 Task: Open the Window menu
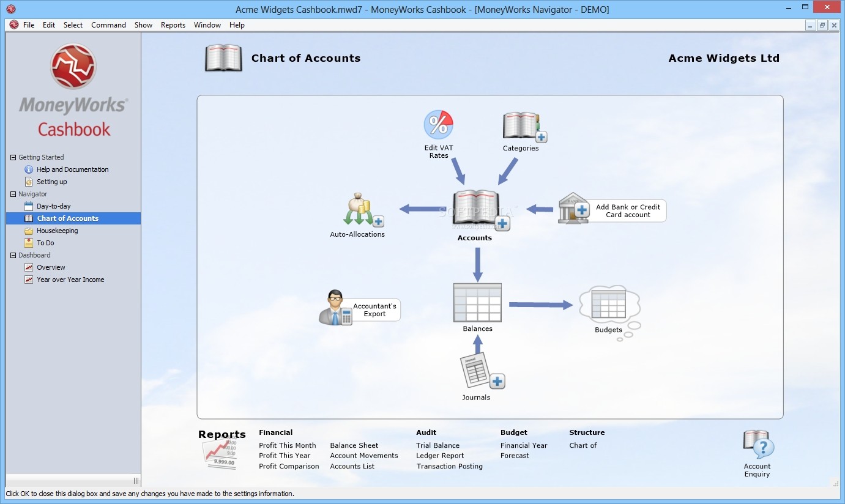[207, 25]
